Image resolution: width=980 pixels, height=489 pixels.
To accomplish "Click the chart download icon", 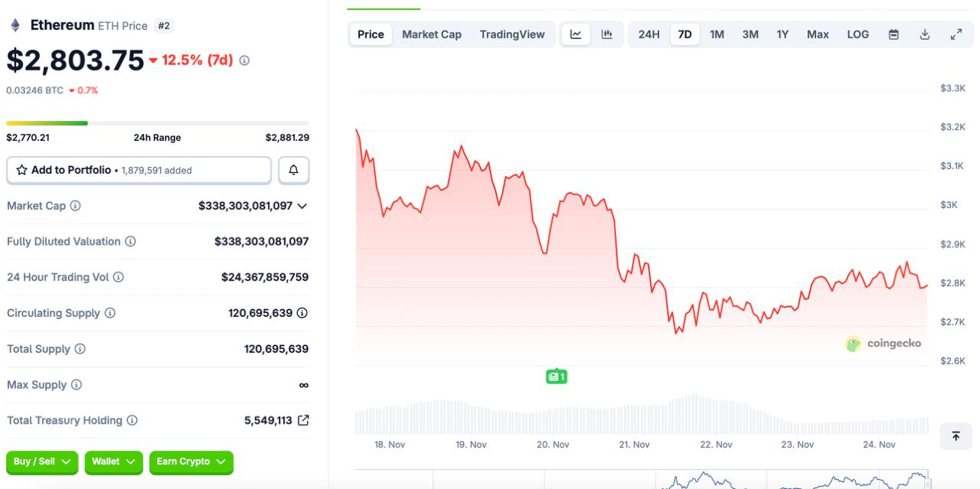I will click(924, 34).
